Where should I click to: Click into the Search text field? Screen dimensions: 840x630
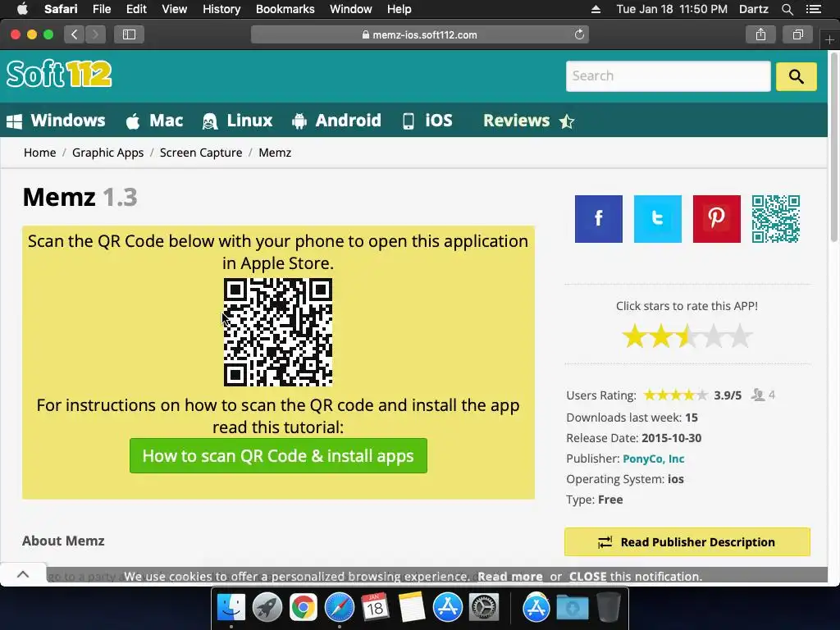pyautogui.click(x=668, y=76)
